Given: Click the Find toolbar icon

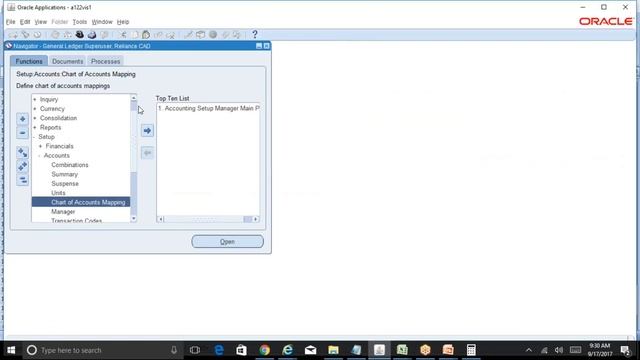Looking at the screenshot, I should 25,35.
